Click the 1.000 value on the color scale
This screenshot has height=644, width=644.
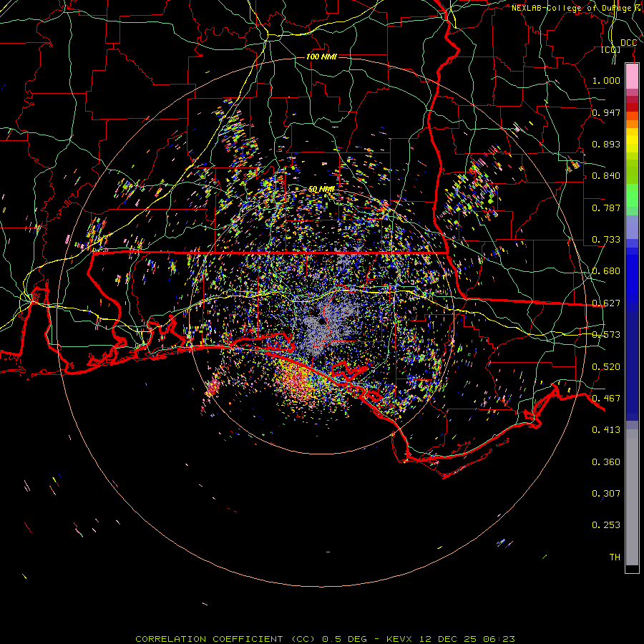606,80
